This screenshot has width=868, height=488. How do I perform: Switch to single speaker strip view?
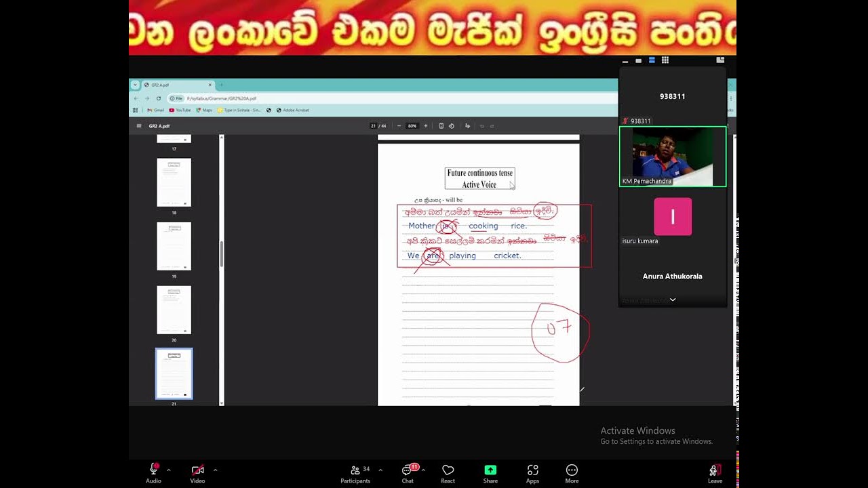(x=638, y=60)
